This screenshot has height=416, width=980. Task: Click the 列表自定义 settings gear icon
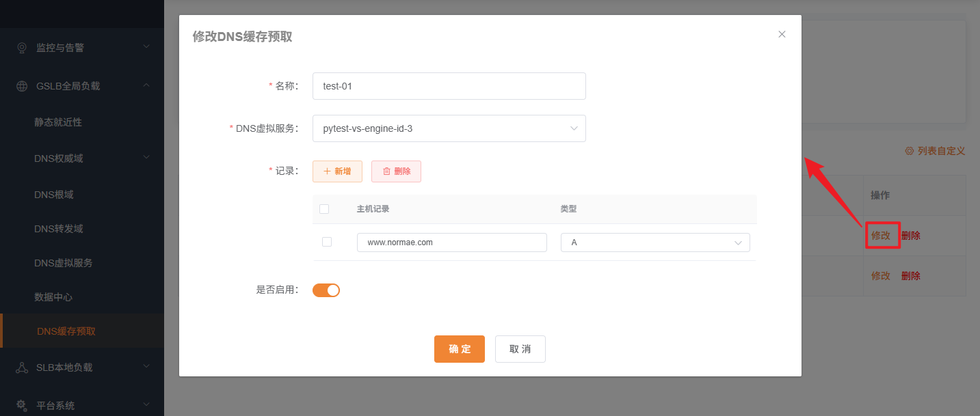[909, 151]
